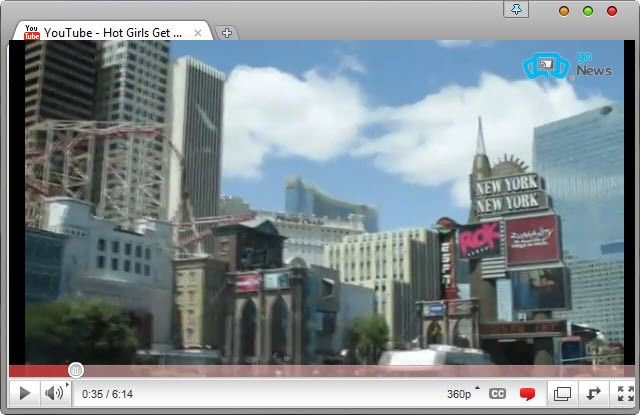
Task: Enter fullscreen mode with the corner arrows icon
Action: 624,394
